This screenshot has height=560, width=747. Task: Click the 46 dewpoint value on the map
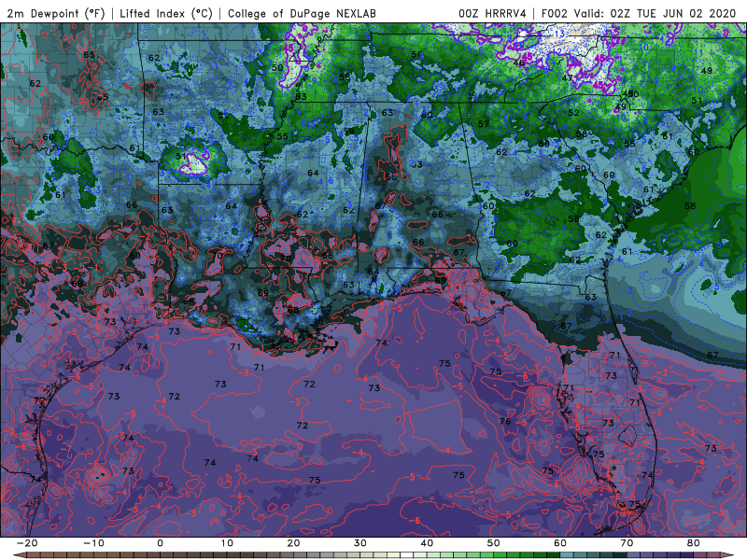[519, 63]
